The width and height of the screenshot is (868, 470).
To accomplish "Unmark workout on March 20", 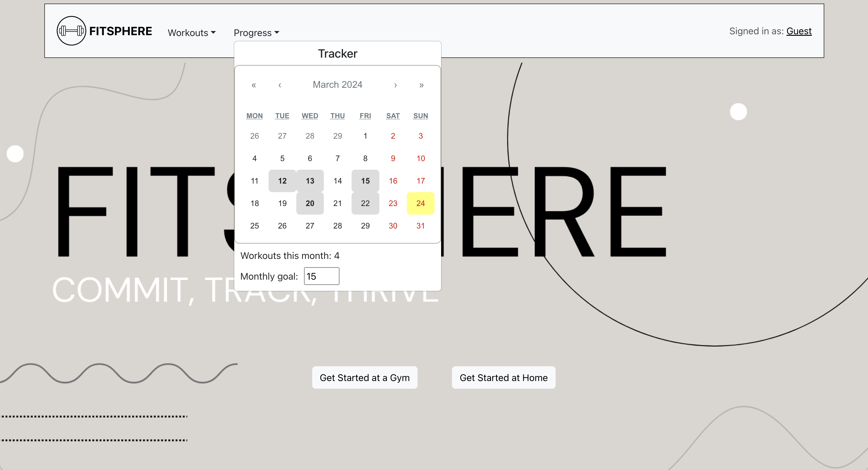I will pos(310,203).
